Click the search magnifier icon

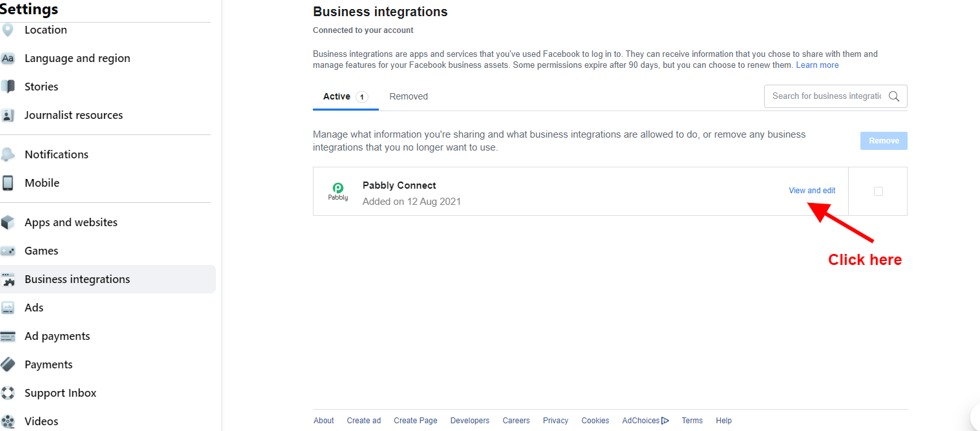tap(894, 96)
